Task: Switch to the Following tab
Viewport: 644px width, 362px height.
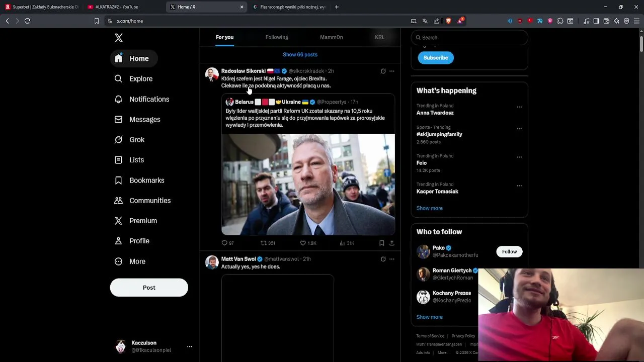Action: point(277,37)
